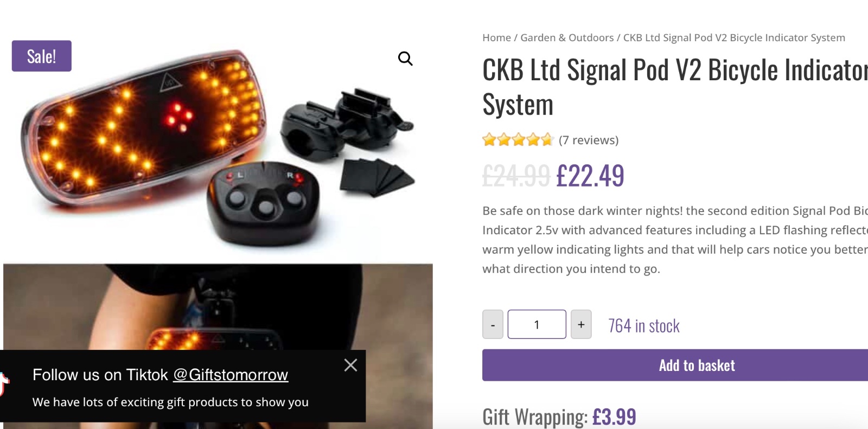Click the Sale! badge
The image size is (868, 429).
pyautogui.click(x=42, y=56)
